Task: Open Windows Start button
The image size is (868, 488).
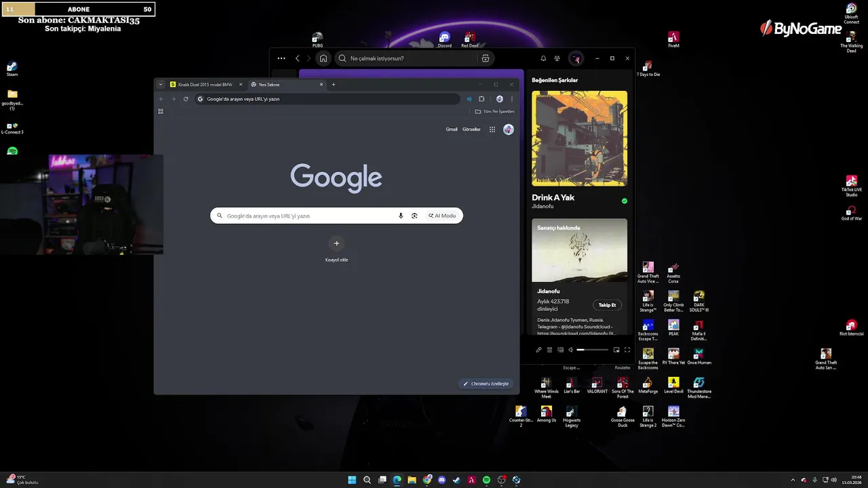Action: [x=352, y=480]
